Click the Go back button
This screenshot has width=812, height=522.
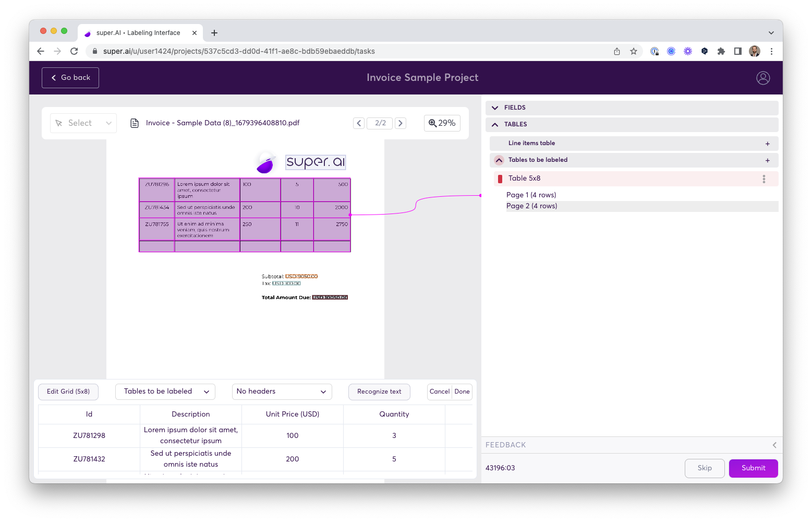70,78
